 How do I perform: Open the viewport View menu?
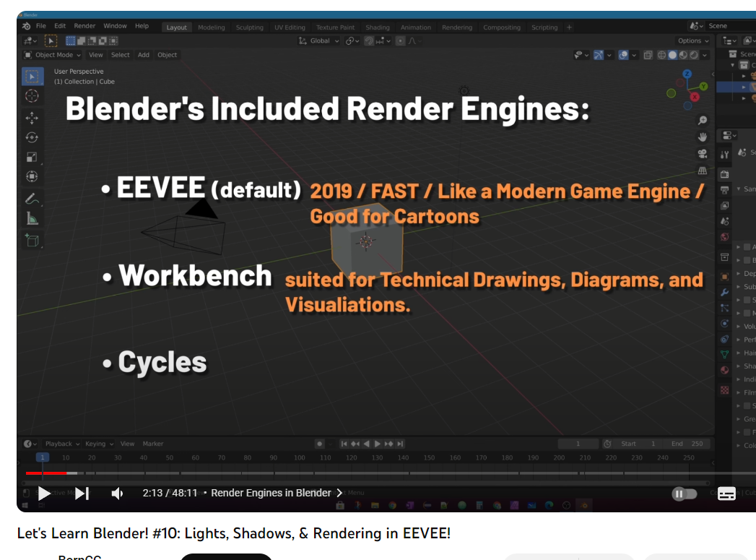click(95, 55)
